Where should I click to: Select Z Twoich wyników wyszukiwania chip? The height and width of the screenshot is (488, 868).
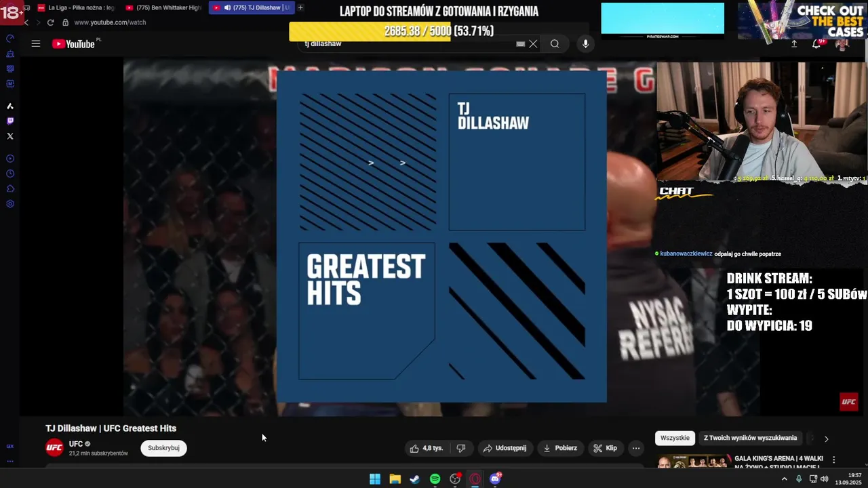click(x=750, y=438)
